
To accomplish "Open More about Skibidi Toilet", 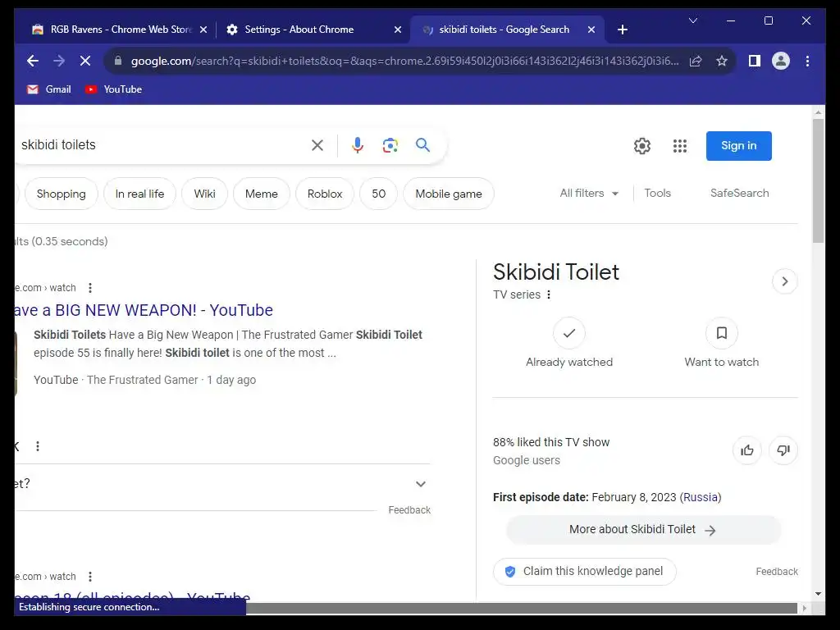I will [643, 530].
